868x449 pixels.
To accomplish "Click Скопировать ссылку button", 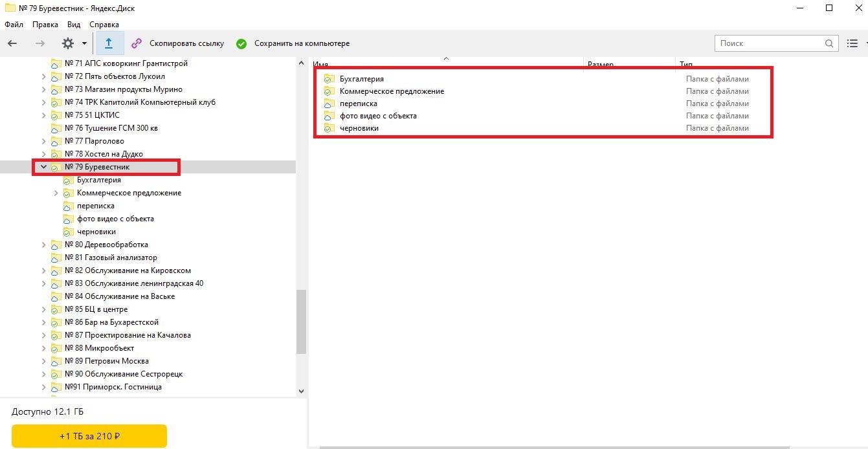I will pyautogui.click(x=186, y=43).
